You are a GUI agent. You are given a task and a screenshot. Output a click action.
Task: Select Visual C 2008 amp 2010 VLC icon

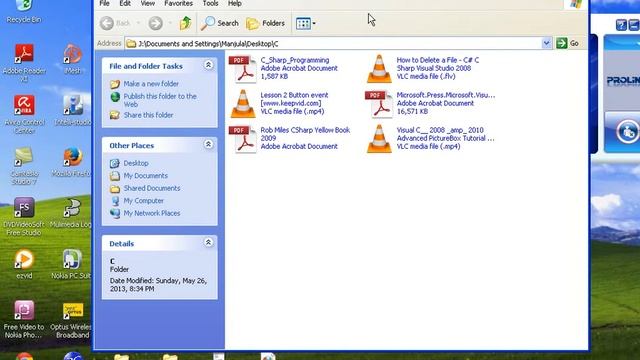pyautogui.click(x=379, y=139)
